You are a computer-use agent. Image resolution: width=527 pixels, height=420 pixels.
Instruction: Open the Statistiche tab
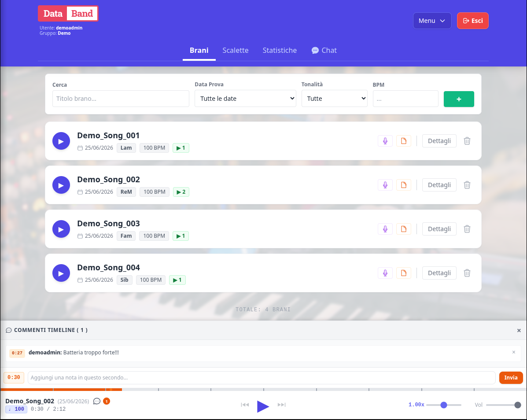pos(280,50)
